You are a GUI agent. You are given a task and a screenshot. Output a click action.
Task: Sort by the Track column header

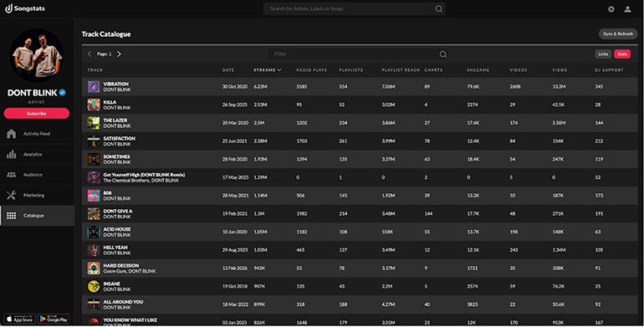[x=95, y=70]
